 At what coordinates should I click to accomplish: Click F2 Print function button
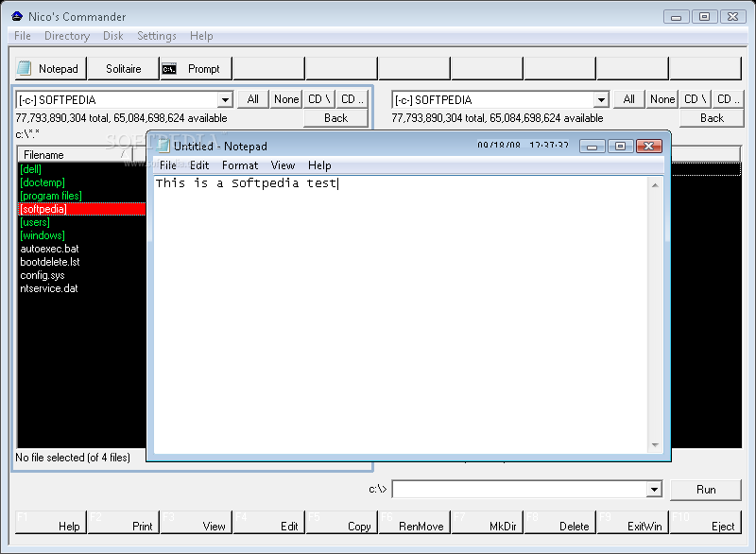click(x=124, y=522)
